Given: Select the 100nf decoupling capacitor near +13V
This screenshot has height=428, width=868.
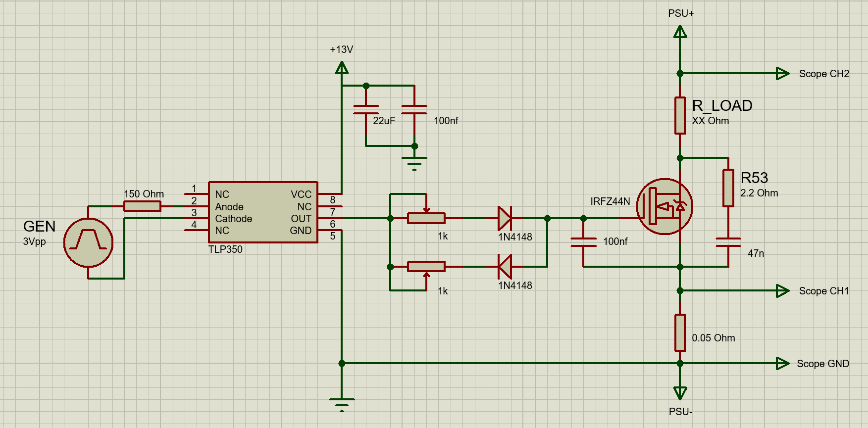Looking at the screenshot, I should 414,110.
